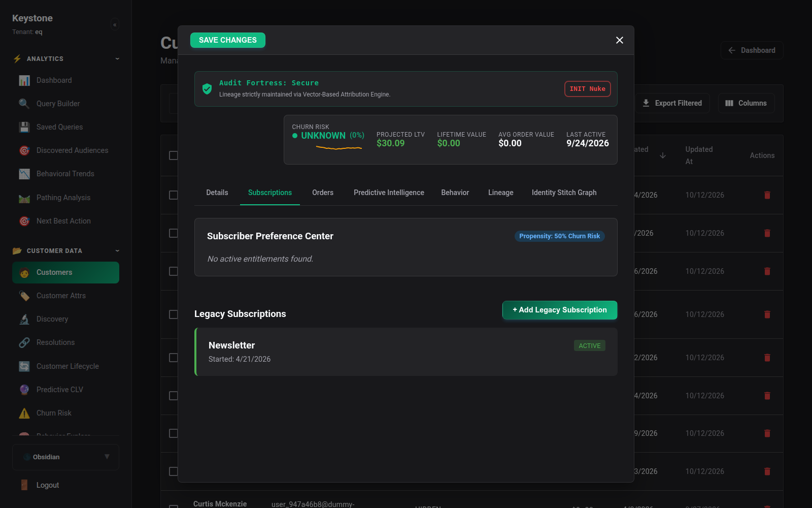Viewport: 812px width, 508px height.
Task: Open Customer Attrs tag icon
Action: [x=24, y=296]
